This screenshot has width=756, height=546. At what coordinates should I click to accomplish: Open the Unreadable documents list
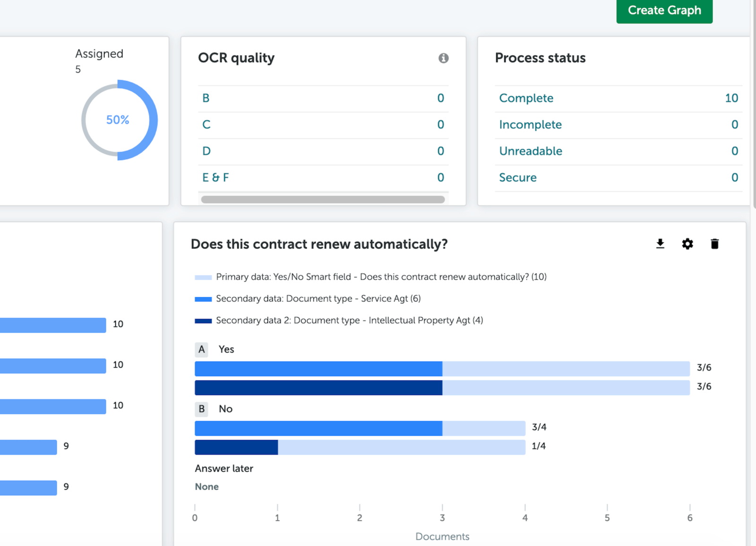[530, 151]
